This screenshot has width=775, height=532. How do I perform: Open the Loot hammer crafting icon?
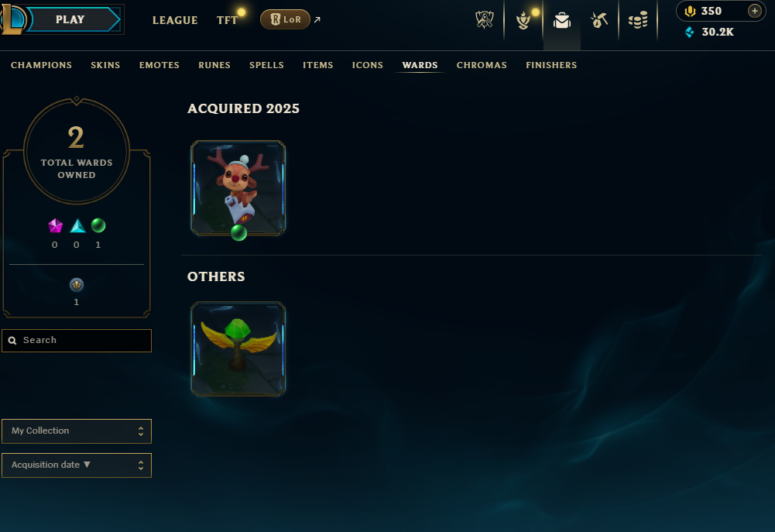click(599, 20)
